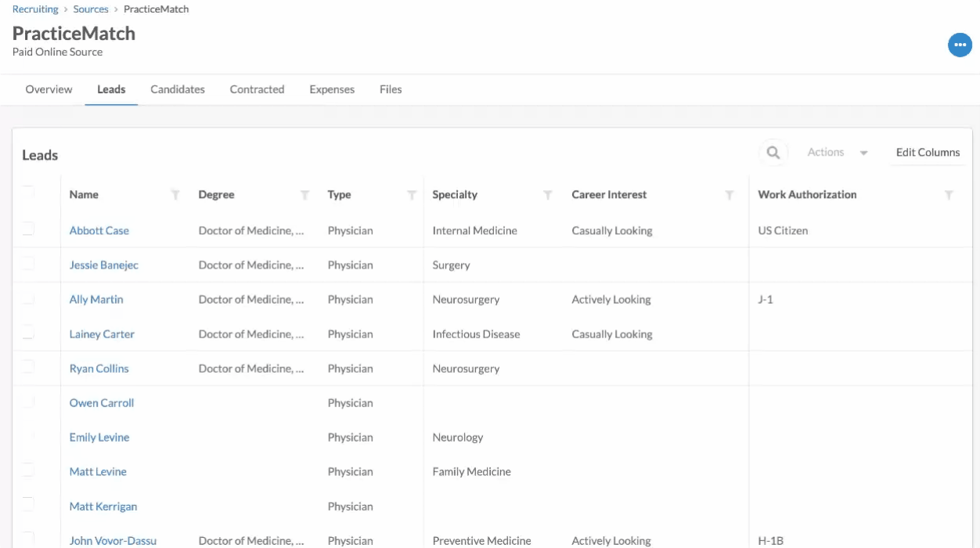The width and height of the screenshot is (980, 548).
Task: Select the Leads tab
Action: 111,89
